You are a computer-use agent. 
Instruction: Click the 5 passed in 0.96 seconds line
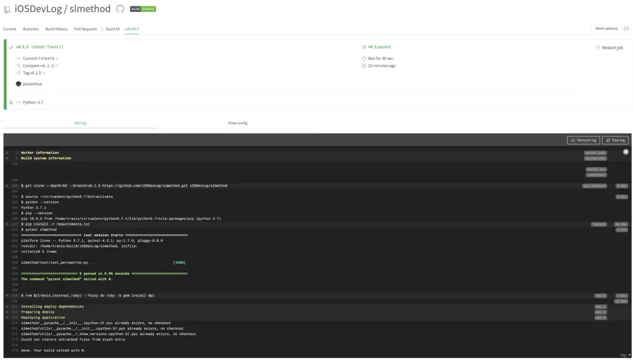coord(104,274)
